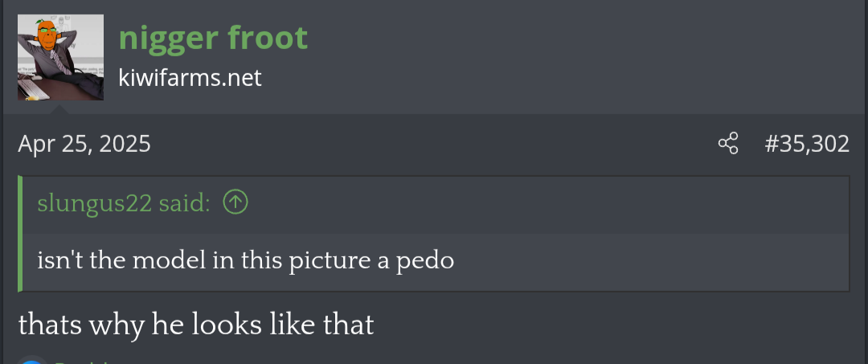The height and width of the screenshot is (364, 868).
Task: Click the kiwifarms.net user title text
Action: tap(190, 78)
